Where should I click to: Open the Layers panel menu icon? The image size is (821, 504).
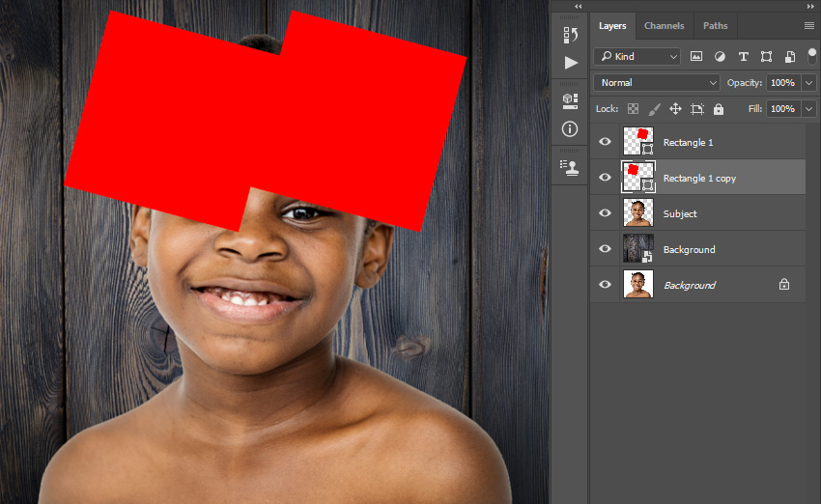pyautogui.click(x=809, y=26)
